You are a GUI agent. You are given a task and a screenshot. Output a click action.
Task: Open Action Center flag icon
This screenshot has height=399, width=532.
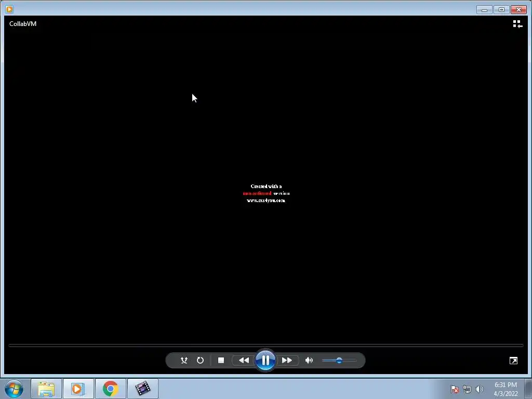coord(454,389)
